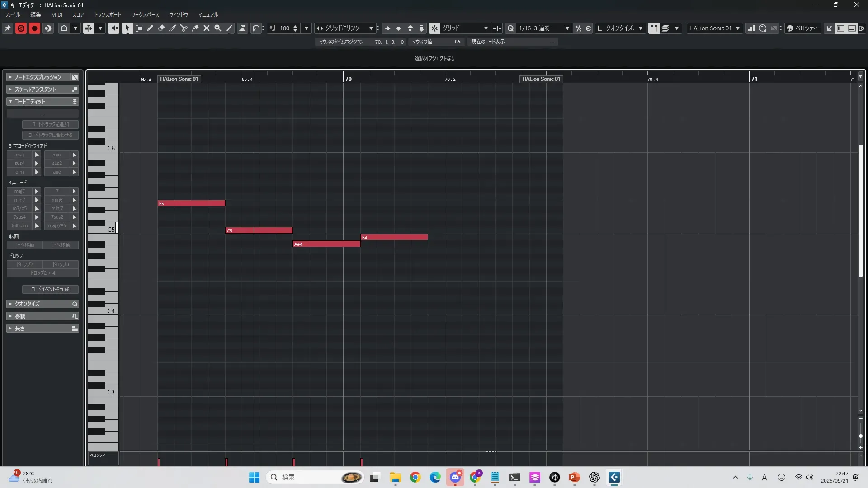Select the Split (scissors) tool
The image size is (868, 488).
pos(184,28)
